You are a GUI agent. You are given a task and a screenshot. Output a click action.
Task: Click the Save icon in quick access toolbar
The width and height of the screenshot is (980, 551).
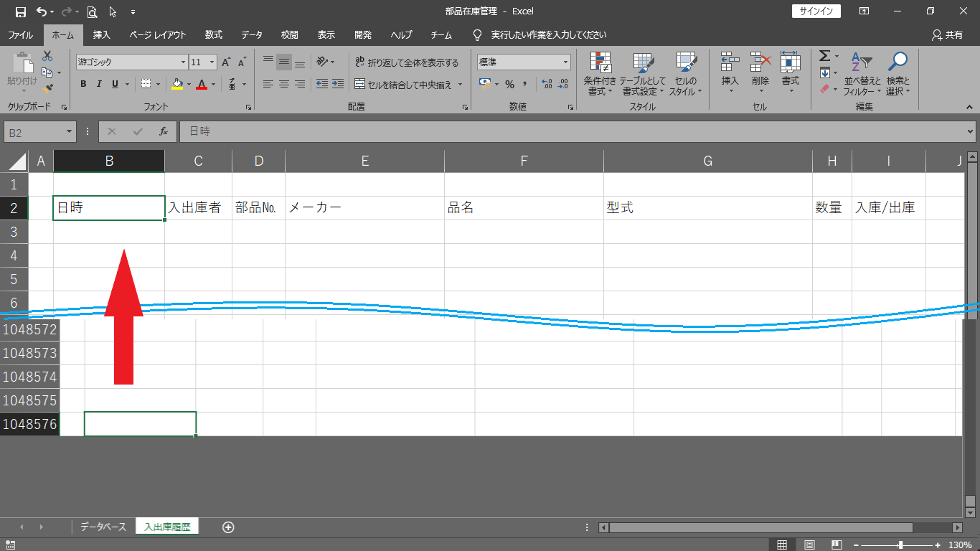(20, 11)
